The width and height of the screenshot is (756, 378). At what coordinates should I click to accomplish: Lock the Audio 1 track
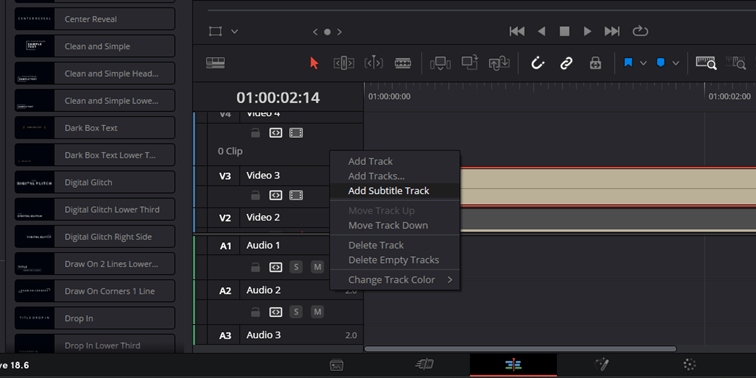click(x=256, y=267)
